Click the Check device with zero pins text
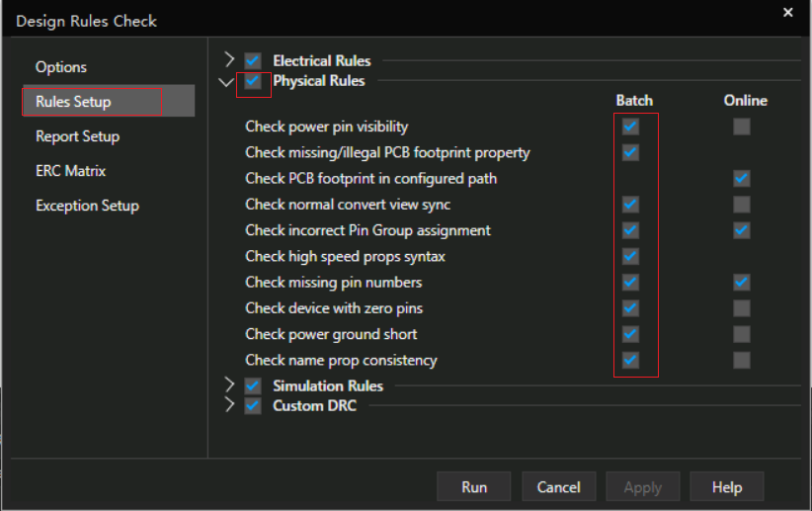 pos(334,308)
